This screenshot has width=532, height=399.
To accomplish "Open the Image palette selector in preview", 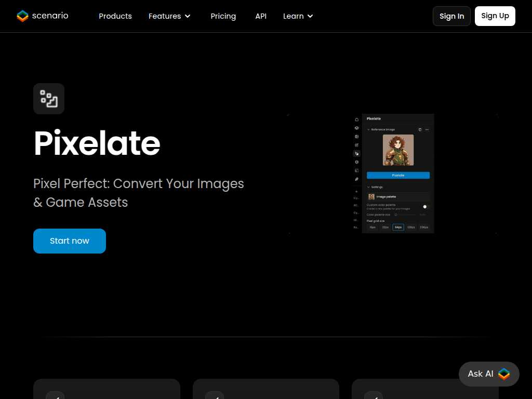I will tap(398, 197).
